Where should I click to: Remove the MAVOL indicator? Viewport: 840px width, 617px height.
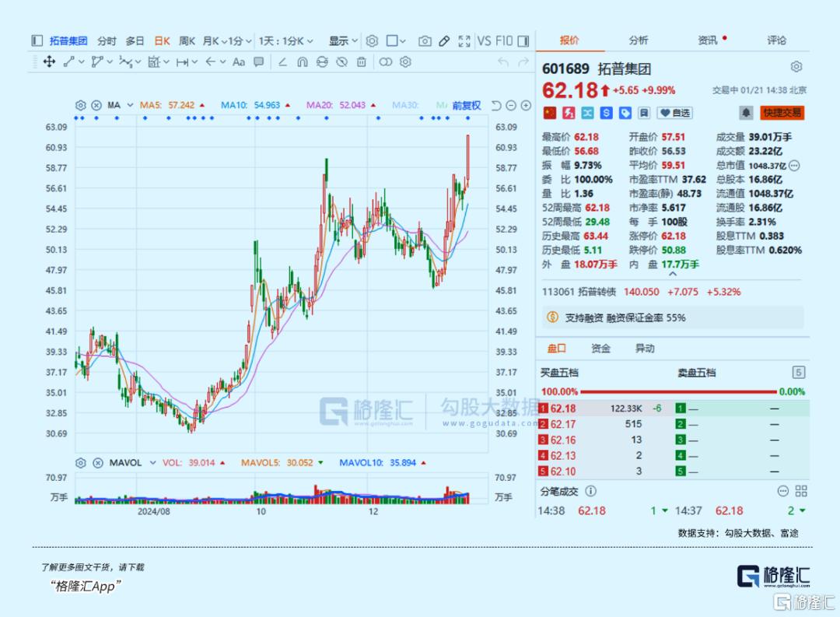click(x=98, y=463)
